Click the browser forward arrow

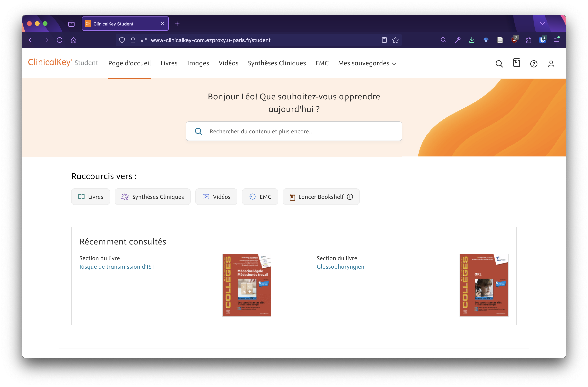[46, 40]
